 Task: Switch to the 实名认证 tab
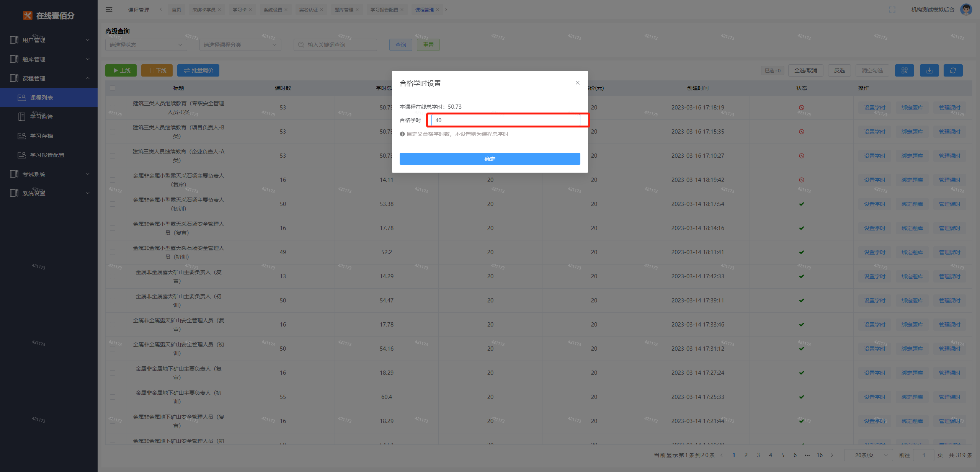pyautogui.click(x=308, y=10)
